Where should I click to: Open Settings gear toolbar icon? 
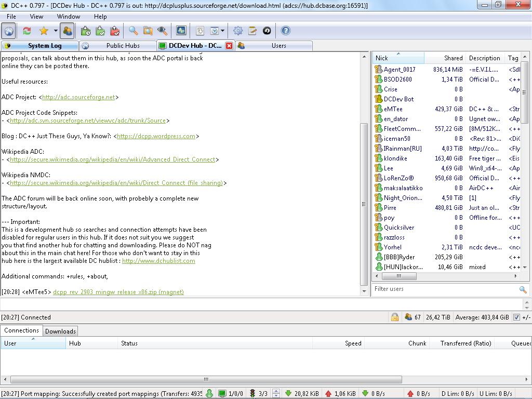pyautogui.click(x=238, y=31)
